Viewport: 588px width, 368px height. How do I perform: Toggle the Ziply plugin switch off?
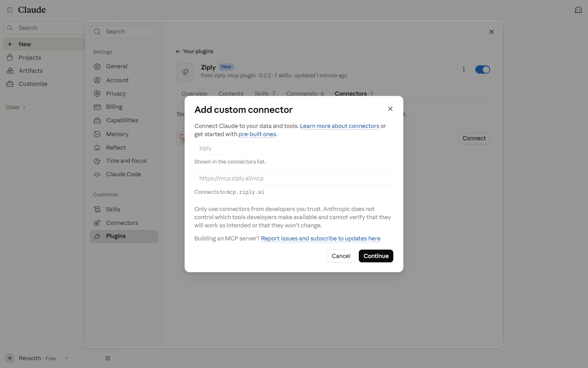[x=483, y=70]
